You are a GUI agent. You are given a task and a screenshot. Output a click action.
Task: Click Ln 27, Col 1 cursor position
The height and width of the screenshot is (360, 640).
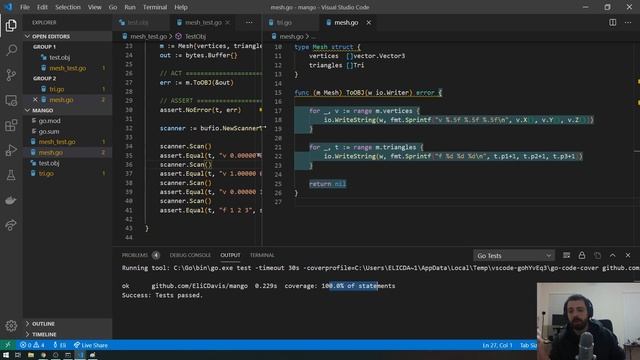click(x=497, y=345)
